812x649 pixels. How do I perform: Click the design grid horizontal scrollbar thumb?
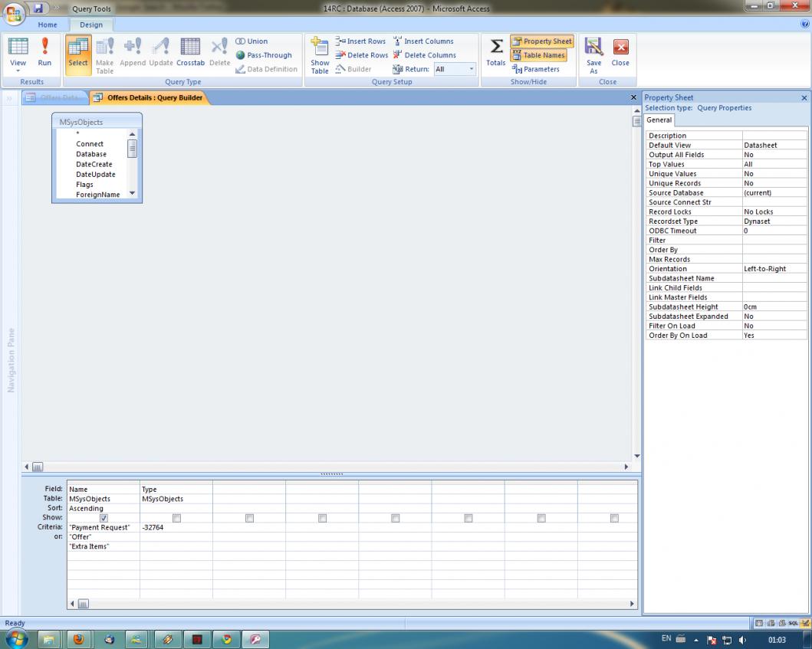tap(83, 604)
